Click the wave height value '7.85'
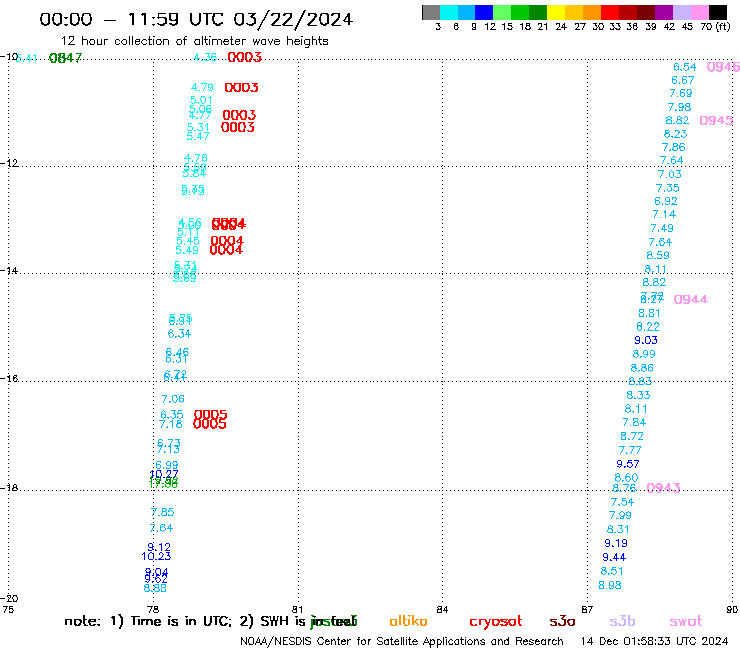 (162, 512)
